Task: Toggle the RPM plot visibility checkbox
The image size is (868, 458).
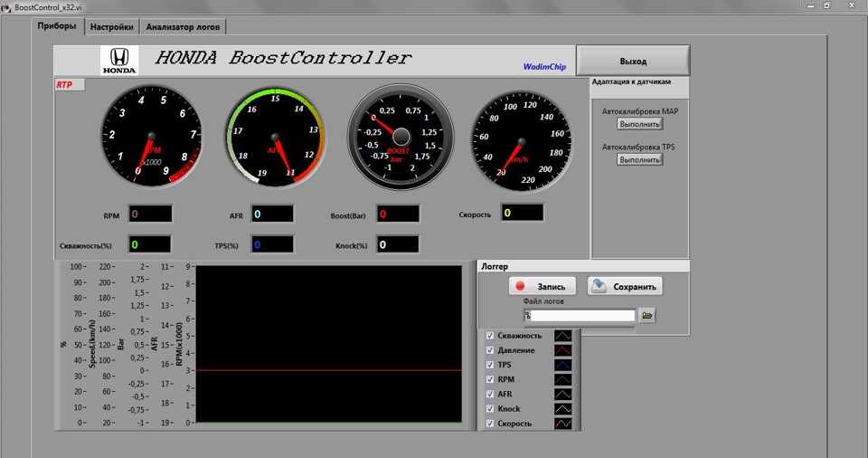Action: coord(490,380)
